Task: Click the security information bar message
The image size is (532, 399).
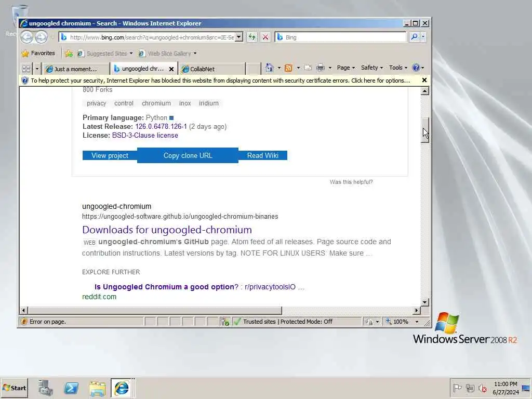Action: [x=220, y=81]
